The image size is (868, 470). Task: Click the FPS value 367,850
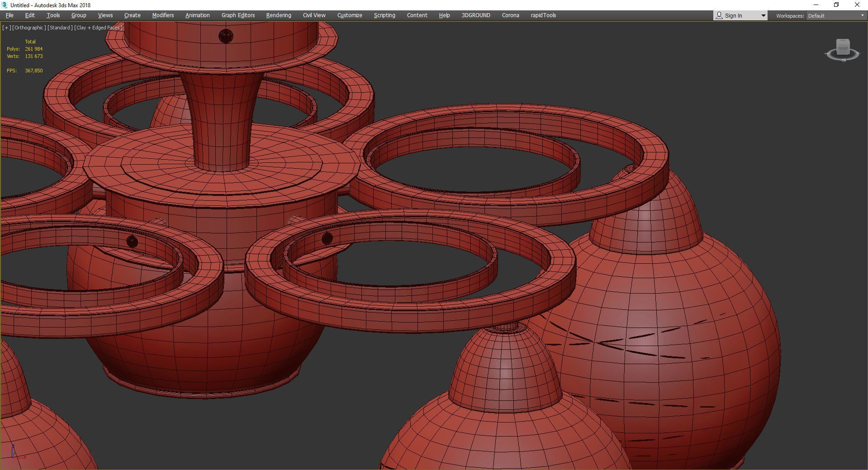click(34, 71)
